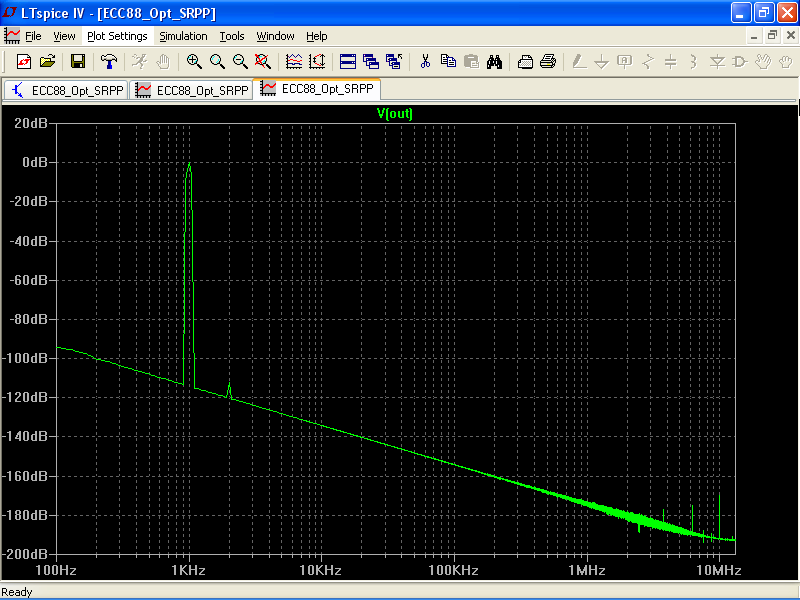Click the second harmonic bump near 2KHz
The width and height of the screenshot is (800, 600).
[x=229, y=389]
